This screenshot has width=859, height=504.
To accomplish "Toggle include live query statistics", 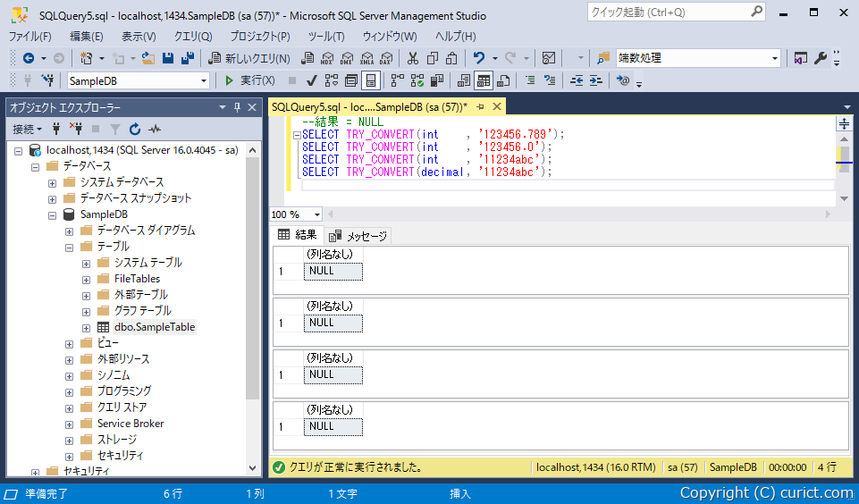I will pyautogui.click(x=417, y=81).
